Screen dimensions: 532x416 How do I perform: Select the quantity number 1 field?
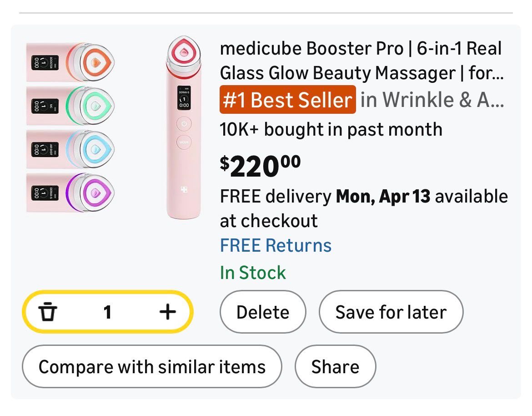coord(107,312)
